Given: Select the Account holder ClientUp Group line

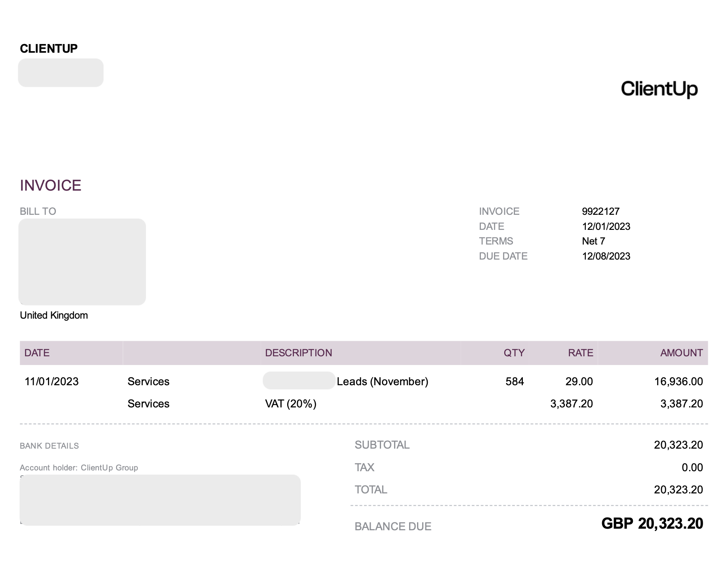Looking at the screenshot, I should [79, 468].
